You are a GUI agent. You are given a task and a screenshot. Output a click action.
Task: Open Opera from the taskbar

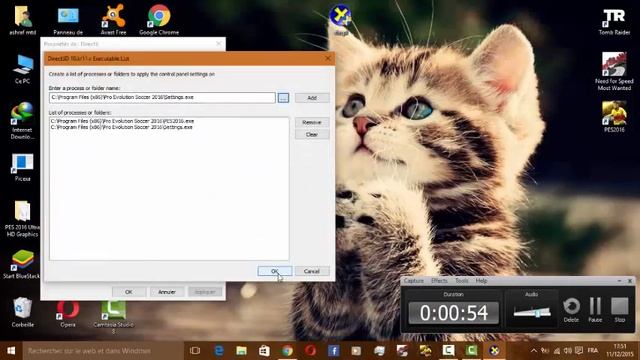coord(310,351)
